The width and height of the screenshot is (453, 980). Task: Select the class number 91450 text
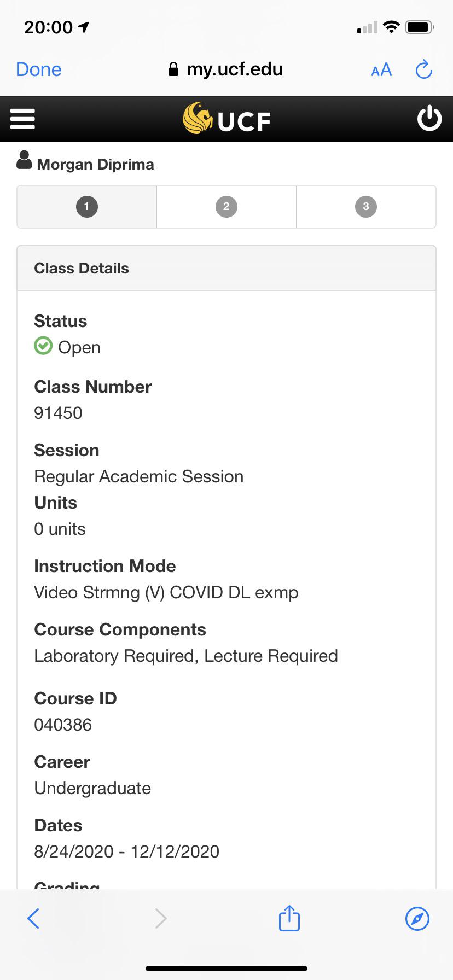[x=57, y=413]
